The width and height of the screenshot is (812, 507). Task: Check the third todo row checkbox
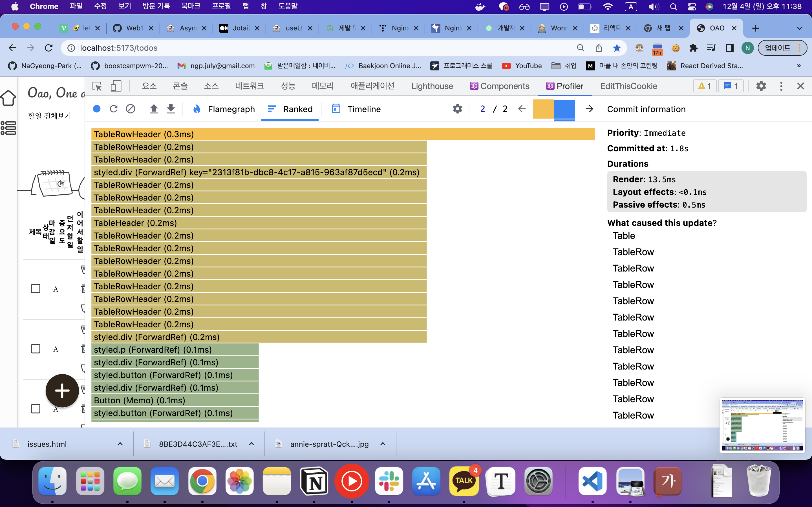click(x=36, y=408)
